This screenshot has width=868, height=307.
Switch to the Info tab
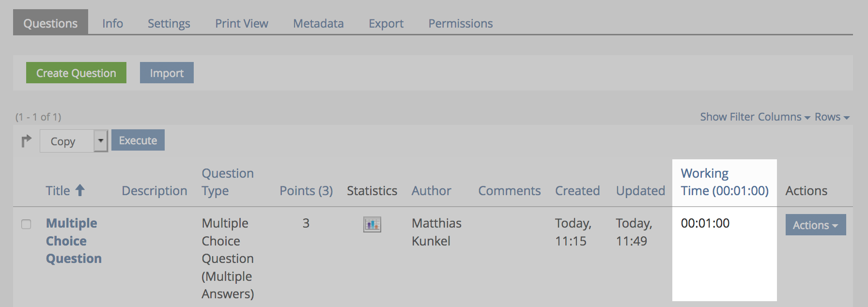click(x=112, y=23)
